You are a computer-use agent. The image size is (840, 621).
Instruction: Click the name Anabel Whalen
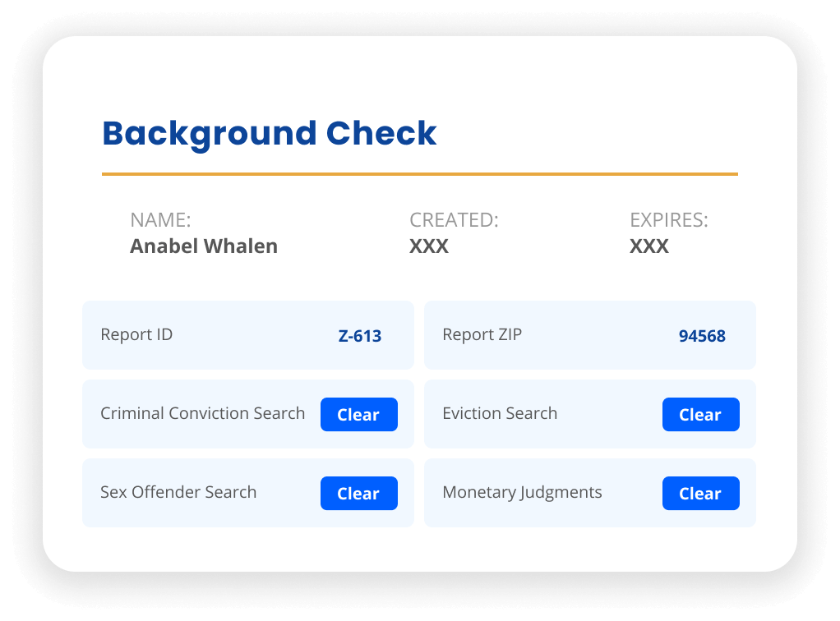click(x=204, y=246)
